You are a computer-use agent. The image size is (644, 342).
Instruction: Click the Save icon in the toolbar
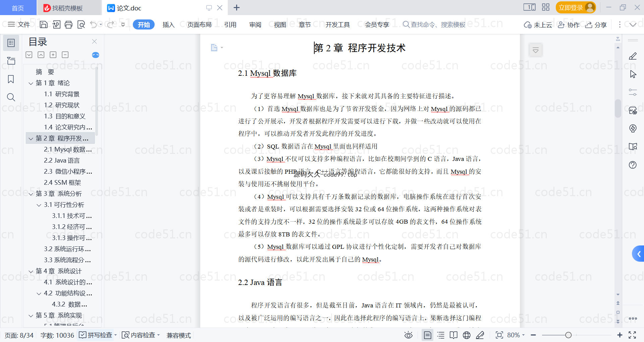pos(44,24)
